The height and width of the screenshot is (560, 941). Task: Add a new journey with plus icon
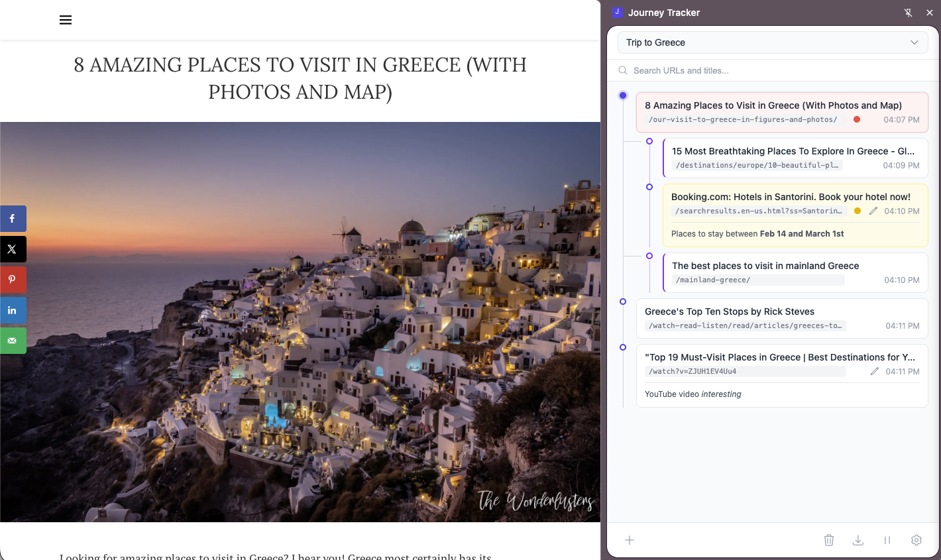click(630, 540)
